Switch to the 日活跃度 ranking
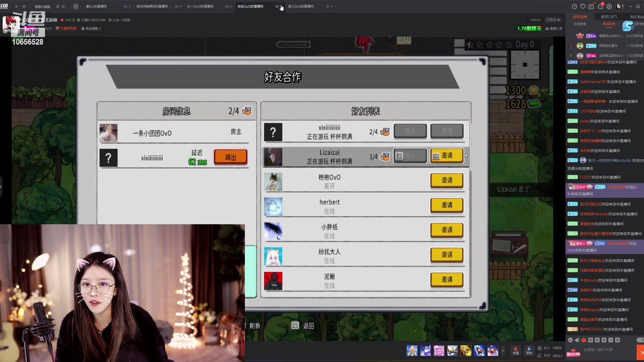The image size is (644, 362). pos(580,24)
